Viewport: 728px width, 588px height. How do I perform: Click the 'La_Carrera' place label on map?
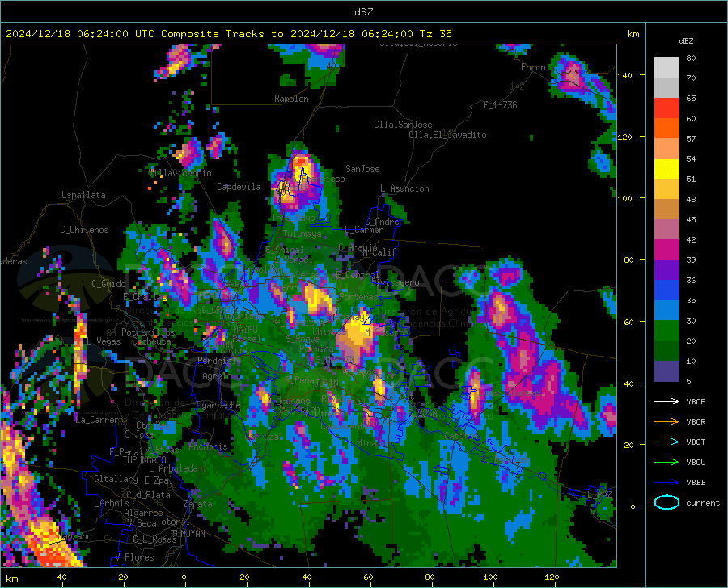(99, 420)
